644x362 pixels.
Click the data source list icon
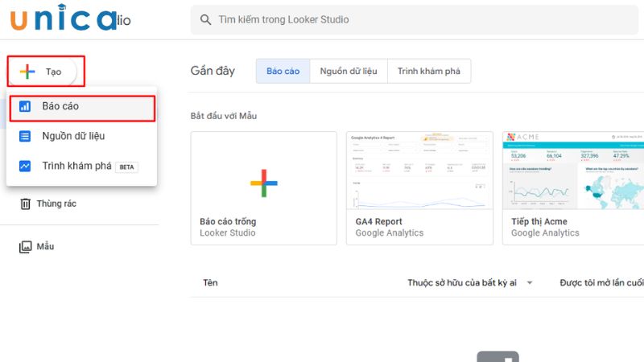point(25,136)
